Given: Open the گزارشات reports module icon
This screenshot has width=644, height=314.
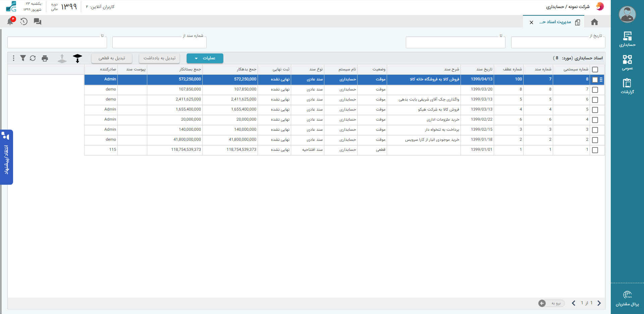Looking at the screenshot, I should click(627, 86).
